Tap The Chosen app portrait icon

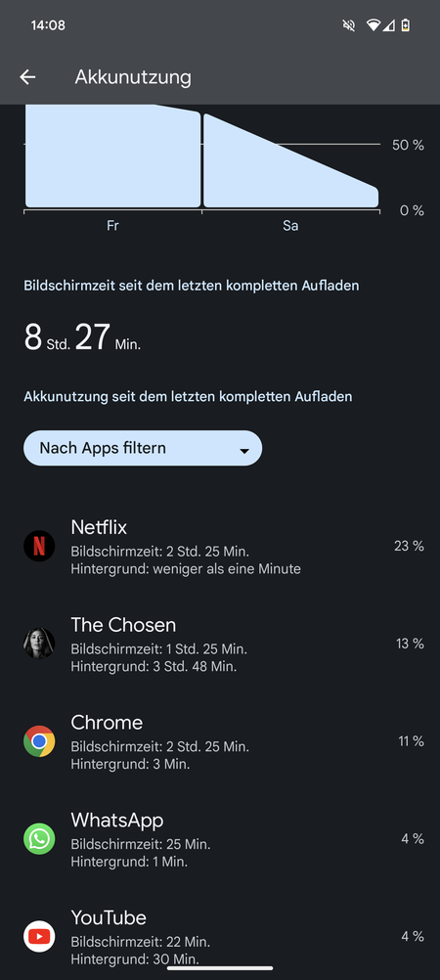tap(39, 644)
